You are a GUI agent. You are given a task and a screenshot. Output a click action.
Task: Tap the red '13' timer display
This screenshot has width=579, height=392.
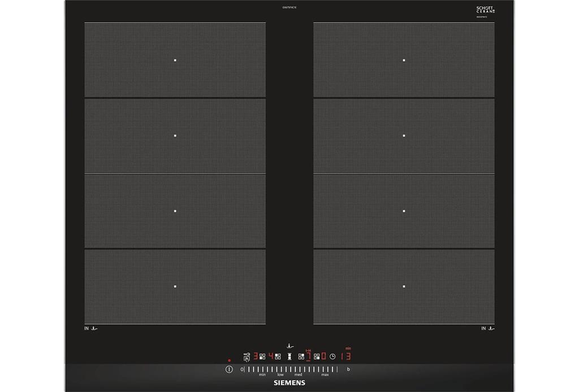[345, 357]
